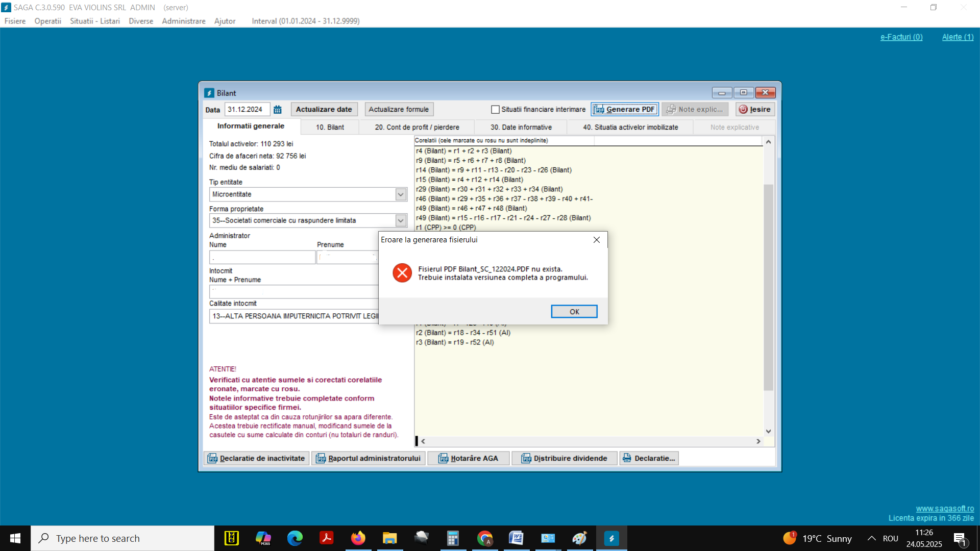Open Microsoft Edge from taskbar
The height and width of the screenshot is (551, 980).
(x=295, y=538)
